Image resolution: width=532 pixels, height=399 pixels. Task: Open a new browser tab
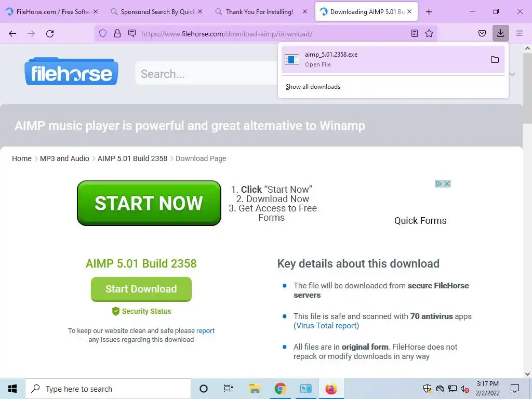point(429,12)
